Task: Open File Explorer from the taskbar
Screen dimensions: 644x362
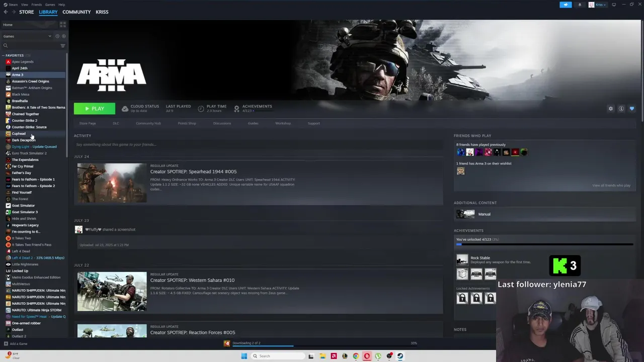Action: (323, 356)
